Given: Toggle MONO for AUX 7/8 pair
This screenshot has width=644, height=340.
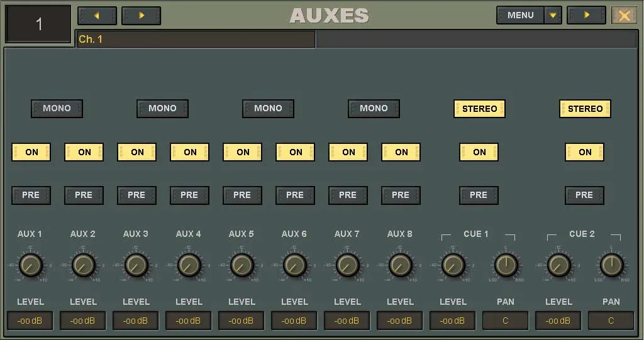Looking at the screenshot, I should pos(374,108).
